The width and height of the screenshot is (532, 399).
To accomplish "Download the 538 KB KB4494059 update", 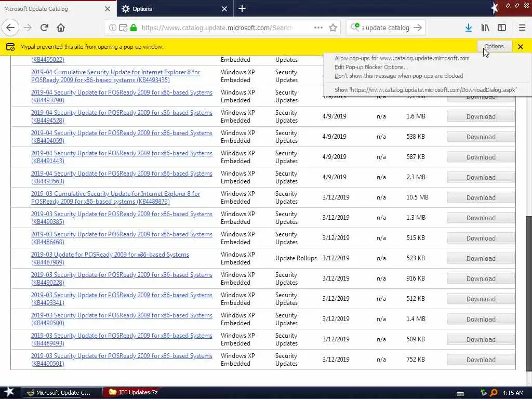I will [x=481, y=137].
